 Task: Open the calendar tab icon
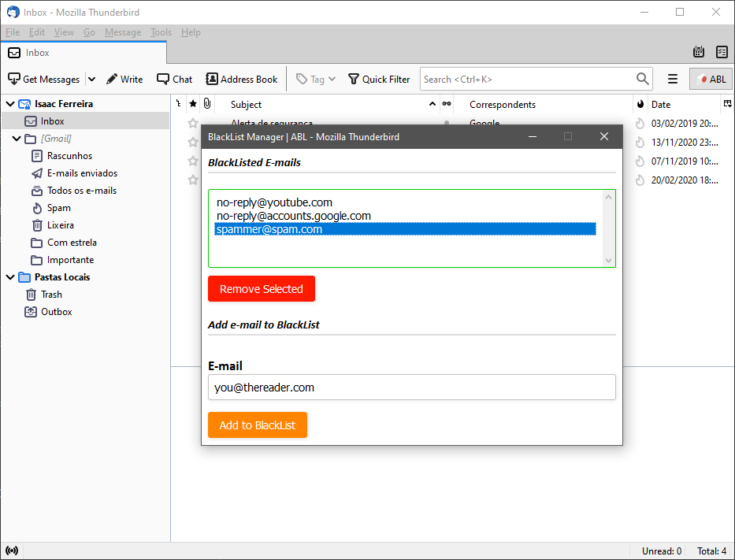click(699, 52)
